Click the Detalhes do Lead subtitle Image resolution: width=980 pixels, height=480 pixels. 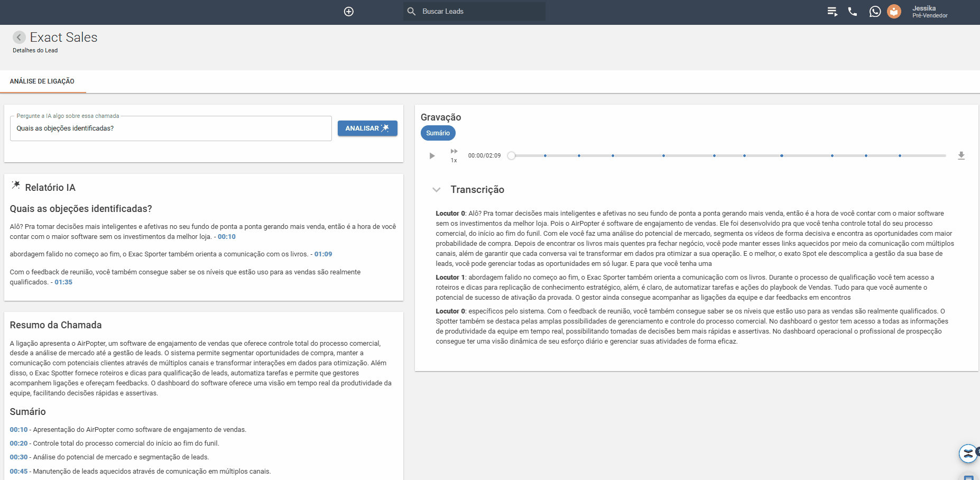pyautogui.click(x=35, y=51)
